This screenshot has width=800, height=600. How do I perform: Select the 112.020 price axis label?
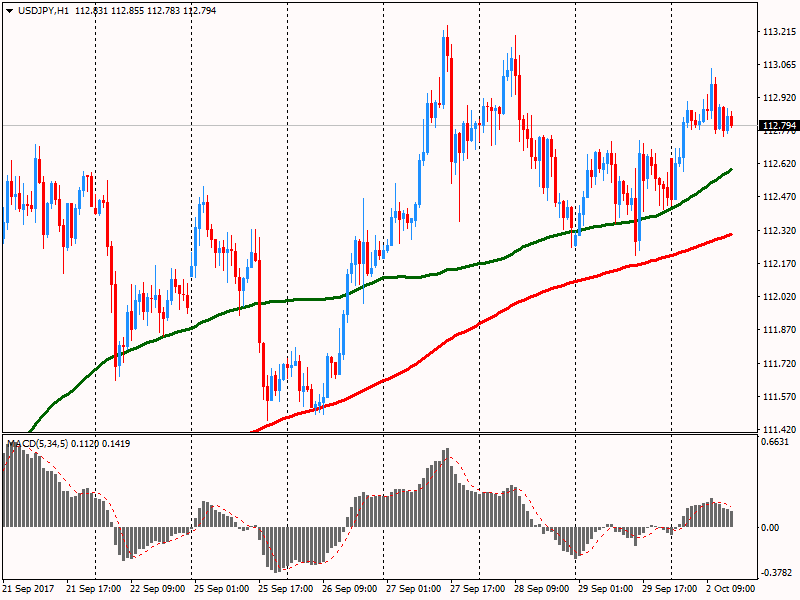click(x=779, y=297)
